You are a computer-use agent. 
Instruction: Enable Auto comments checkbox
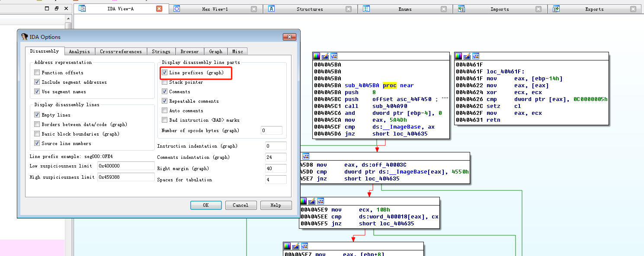click(x=164, y=111)
